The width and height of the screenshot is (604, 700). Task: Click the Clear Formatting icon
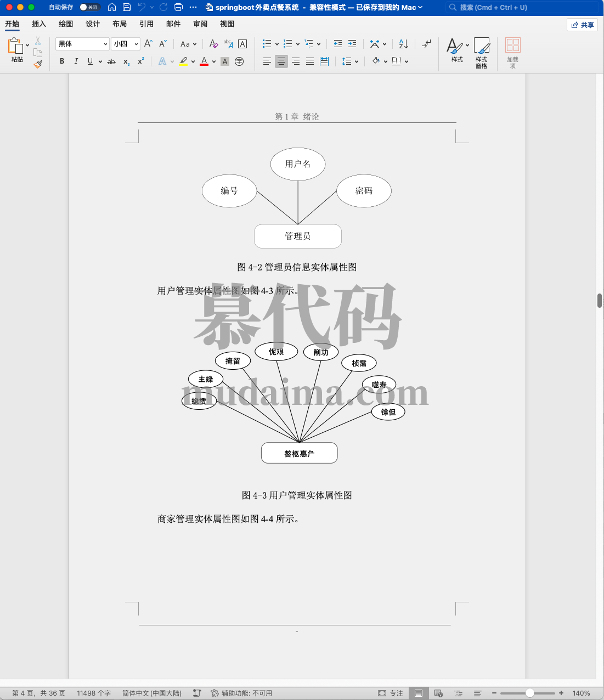(213, 44)
